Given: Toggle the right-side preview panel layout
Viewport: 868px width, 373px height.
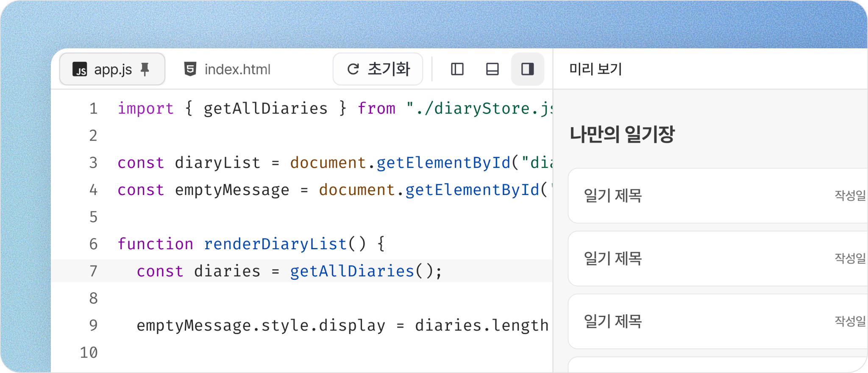Looking at the screenshot, I should (527, 69).
